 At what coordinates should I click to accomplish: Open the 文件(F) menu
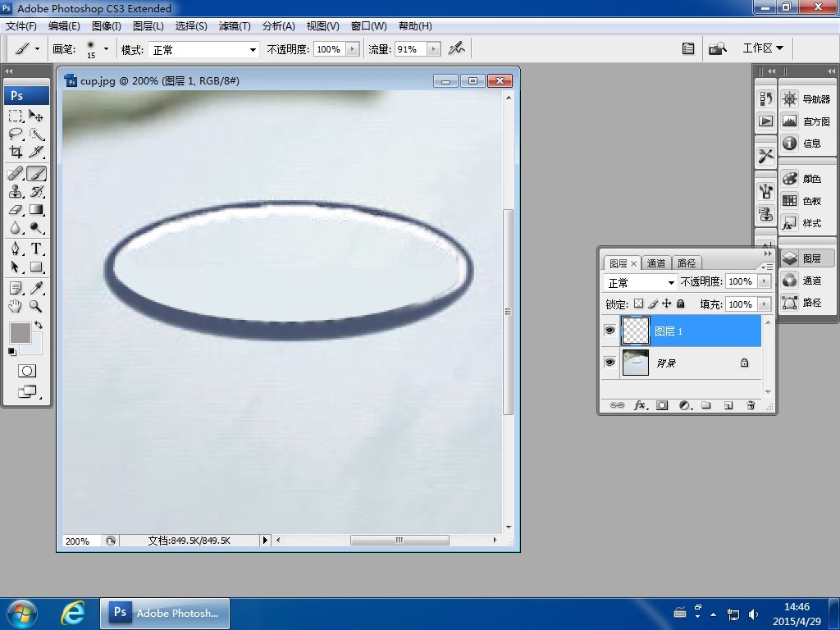[x=21, y=25]
